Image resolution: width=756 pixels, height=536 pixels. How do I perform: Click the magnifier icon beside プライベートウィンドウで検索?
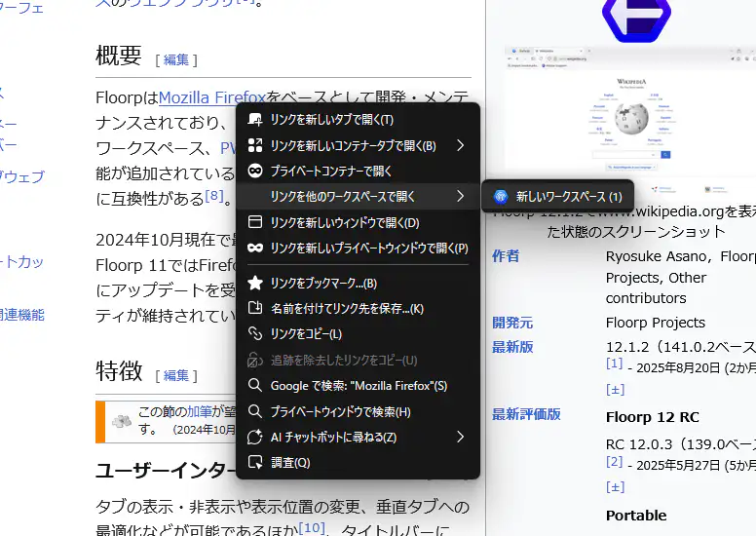click(x=254, y=411)
